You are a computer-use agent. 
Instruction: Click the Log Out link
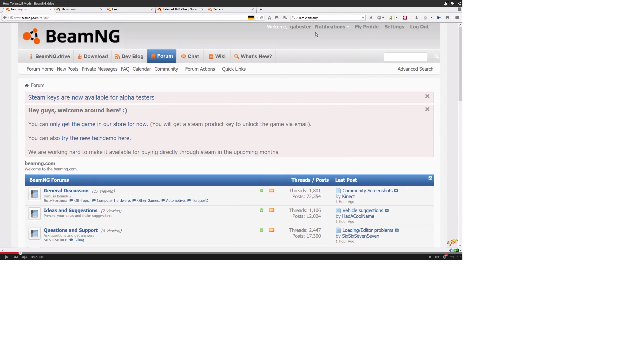point(419,27)
